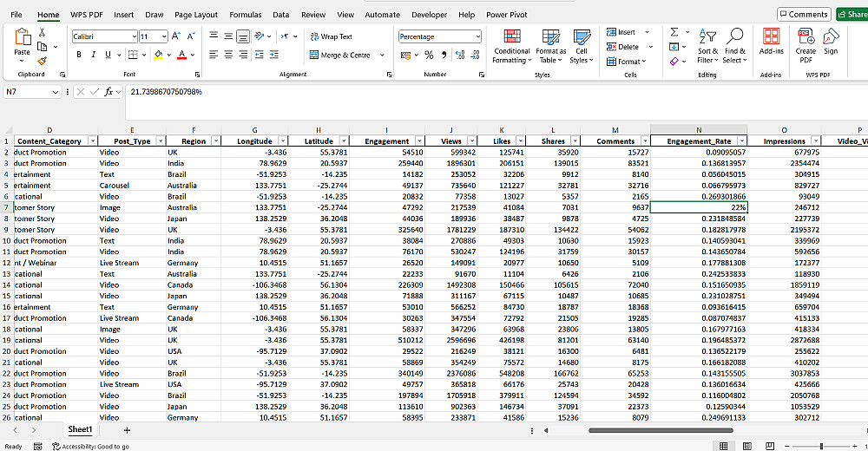Click the Comments button
868x451 pixels.
point(803,15)
